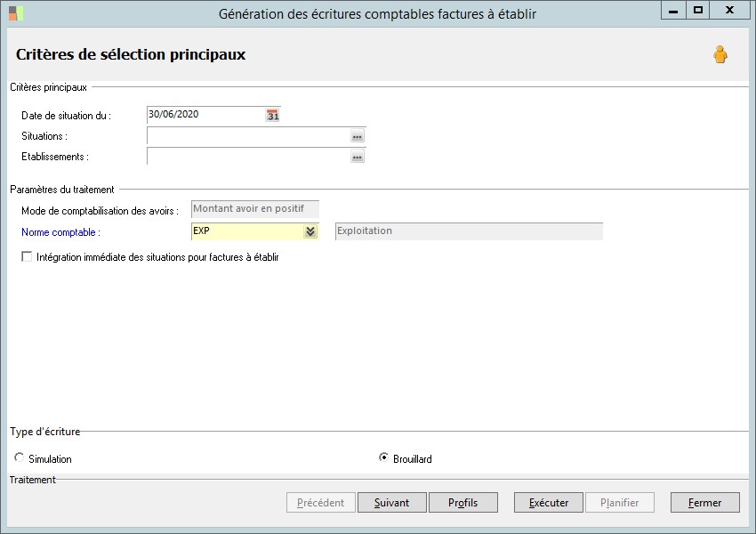Click the Norme comptable blue label link
Image resolution: width=756 pixels, height=534 pixels.
coord(60,232)
